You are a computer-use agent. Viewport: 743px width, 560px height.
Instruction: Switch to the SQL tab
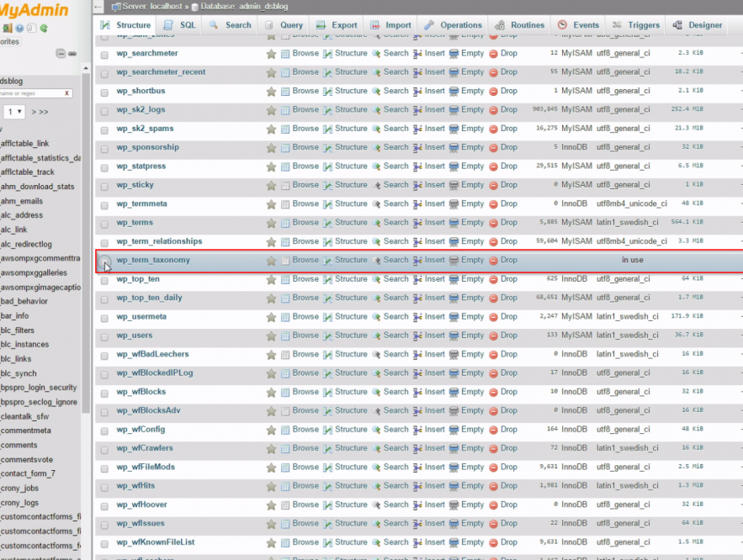[x=180, y=25]
